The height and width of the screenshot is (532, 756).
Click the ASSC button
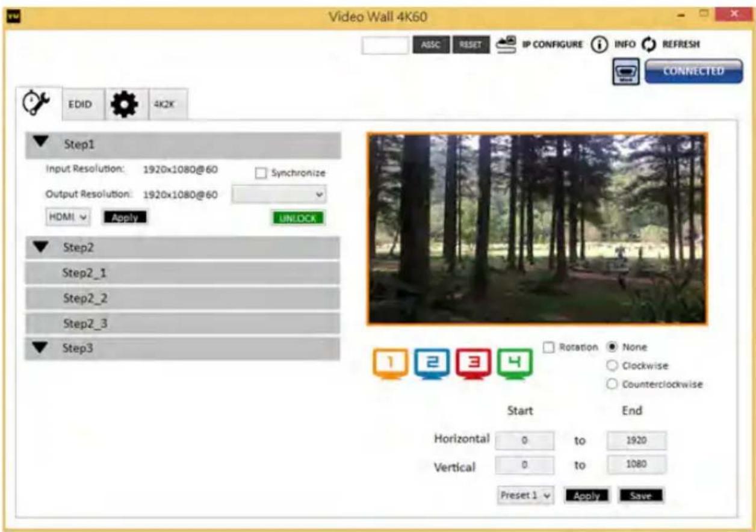click(x=431, y=45)
